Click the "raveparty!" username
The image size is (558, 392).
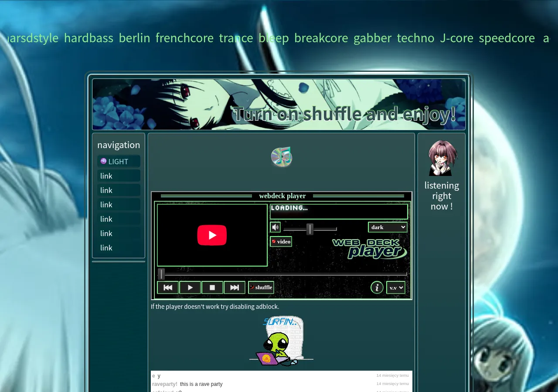click(165, 384)
